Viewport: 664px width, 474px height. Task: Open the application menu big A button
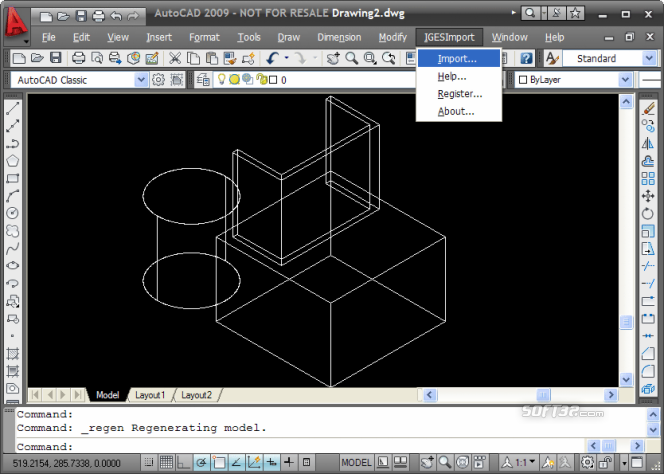(16, 24)
